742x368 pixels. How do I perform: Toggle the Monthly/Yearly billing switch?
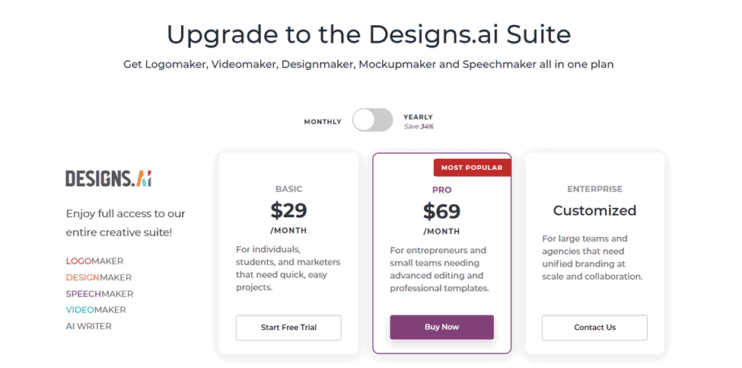click(372, 120)
